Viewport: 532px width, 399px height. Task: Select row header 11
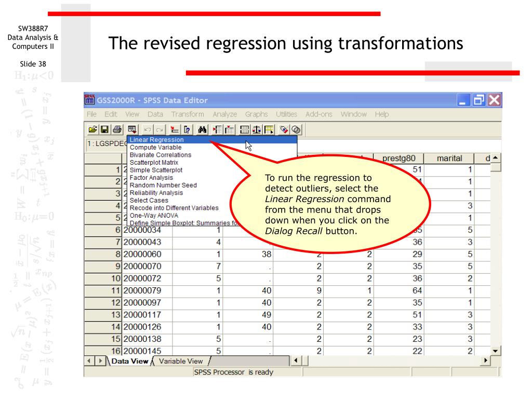point(103,290)
